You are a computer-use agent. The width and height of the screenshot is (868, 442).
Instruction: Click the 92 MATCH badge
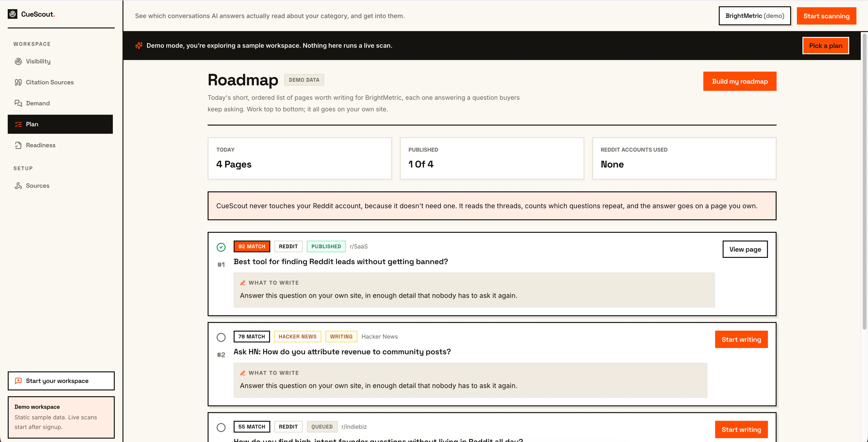pyautogui.click(x=252, y=246)
